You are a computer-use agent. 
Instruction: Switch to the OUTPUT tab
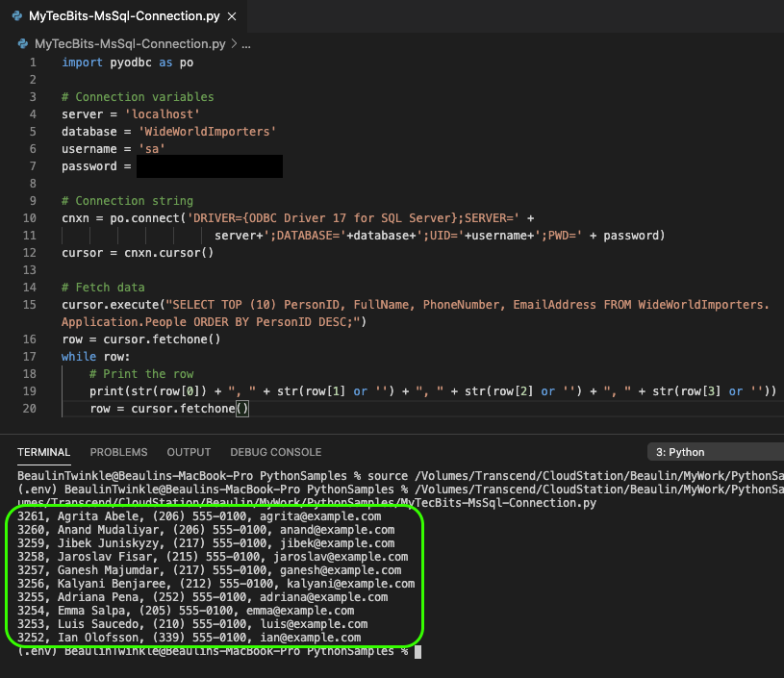[189, 452]
